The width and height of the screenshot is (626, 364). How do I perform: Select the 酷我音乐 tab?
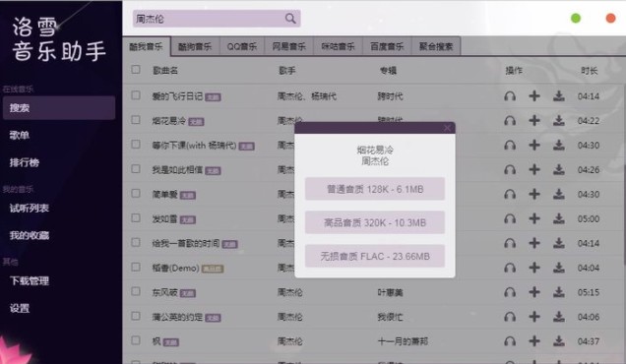146,46
